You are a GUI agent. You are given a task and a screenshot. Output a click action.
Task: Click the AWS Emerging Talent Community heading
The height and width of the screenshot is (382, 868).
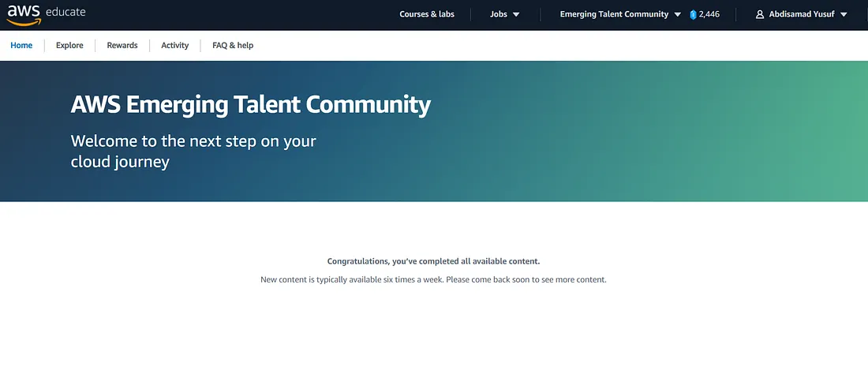click(x=251, y=105)
